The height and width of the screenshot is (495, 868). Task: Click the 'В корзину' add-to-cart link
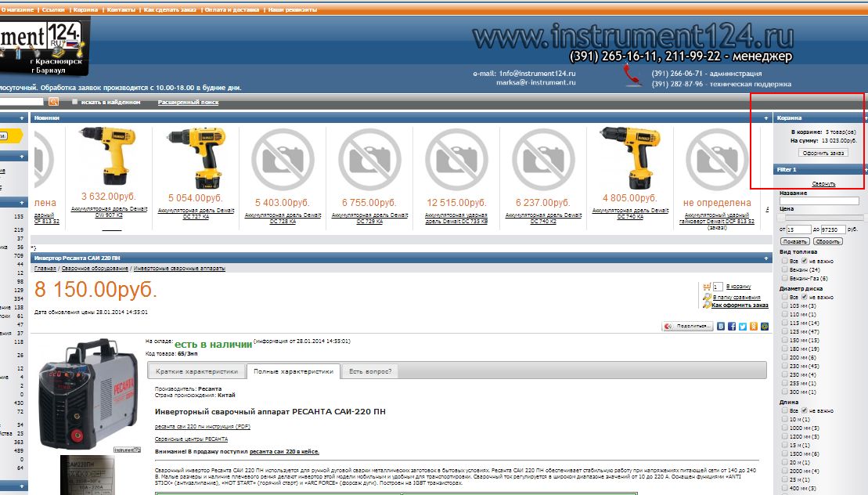point(738,286)
